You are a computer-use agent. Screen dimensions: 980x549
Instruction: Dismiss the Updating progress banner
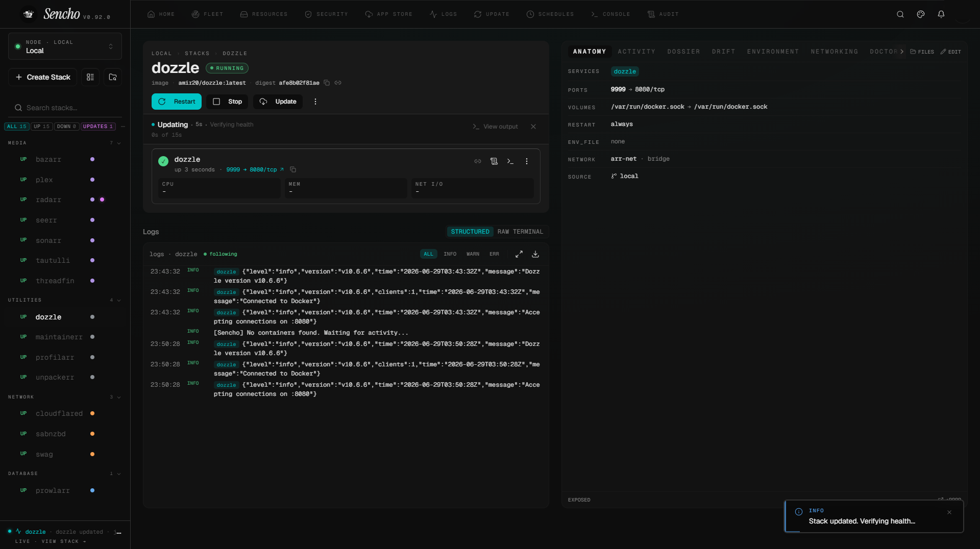[x=533, y=127]
